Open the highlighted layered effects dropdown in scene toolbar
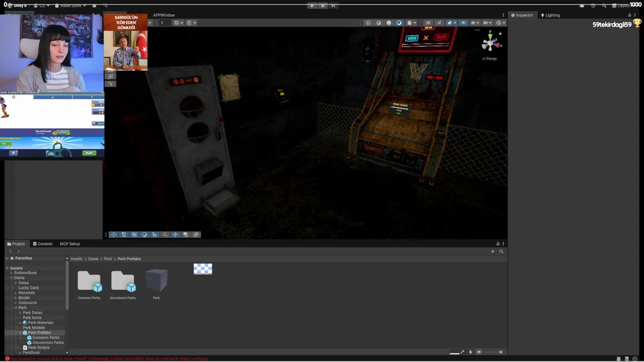Image resolution: width=644 pixels, height=362 pixels. click(x=452, y=23)
